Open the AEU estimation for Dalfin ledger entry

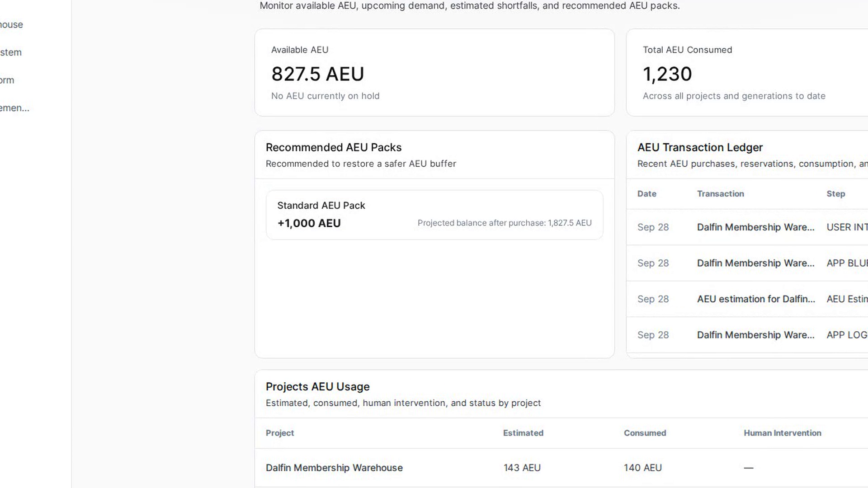coord(747,299)
